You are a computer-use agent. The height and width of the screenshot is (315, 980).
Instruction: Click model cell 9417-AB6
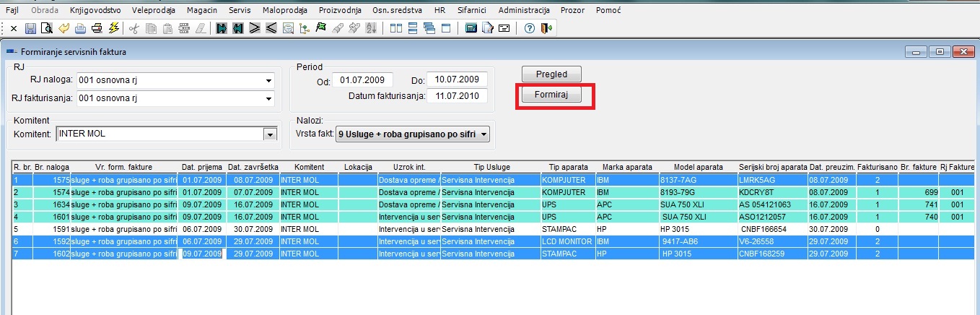tap(698, 241)
